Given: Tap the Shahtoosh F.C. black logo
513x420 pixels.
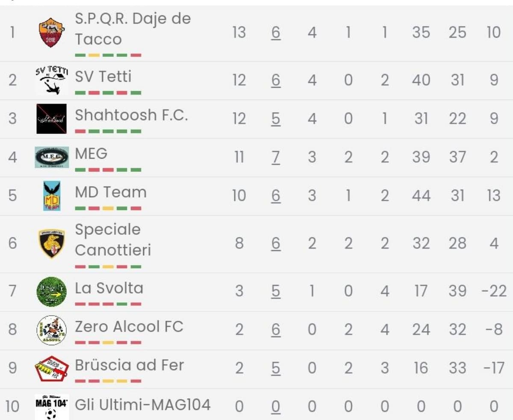Looking at the screenshot, I should click(51, 118).
